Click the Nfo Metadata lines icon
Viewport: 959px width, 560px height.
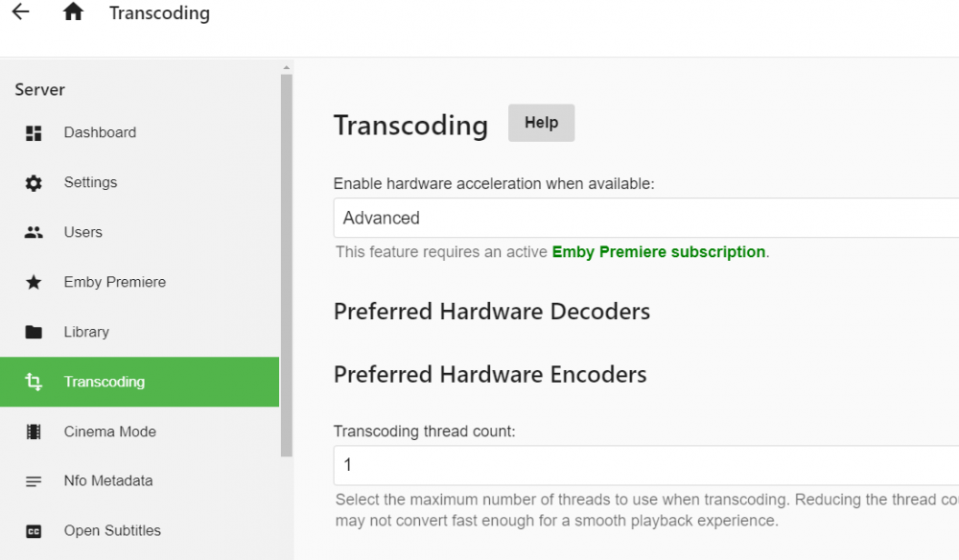(34, 481)
